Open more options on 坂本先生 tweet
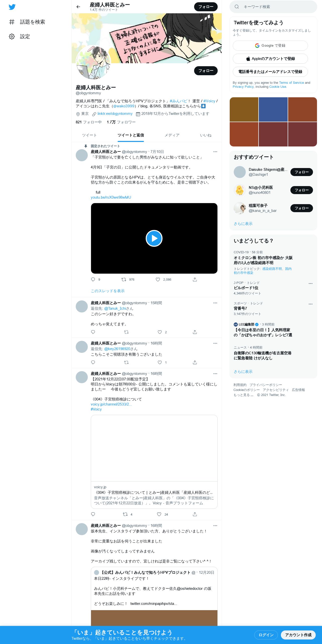 tap(215, 526)
